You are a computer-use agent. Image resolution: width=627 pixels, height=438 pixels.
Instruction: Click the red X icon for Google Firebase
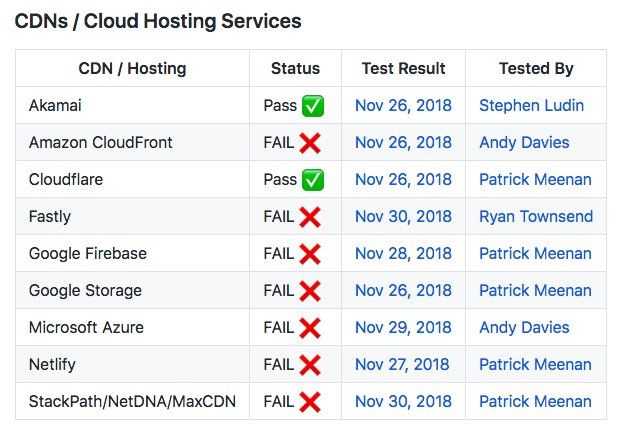(x=310, y=254)
